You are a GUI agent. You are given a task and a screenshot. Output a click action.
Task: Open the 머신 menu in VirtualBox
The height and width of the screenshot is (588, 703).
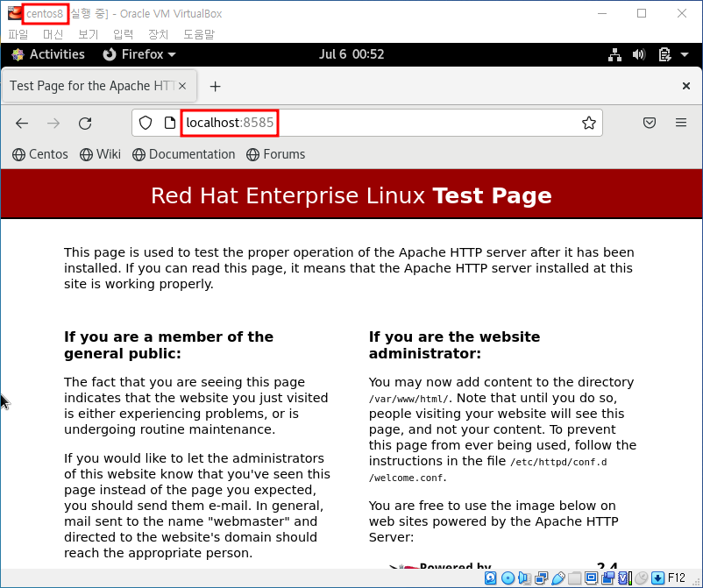click(53, 34)
